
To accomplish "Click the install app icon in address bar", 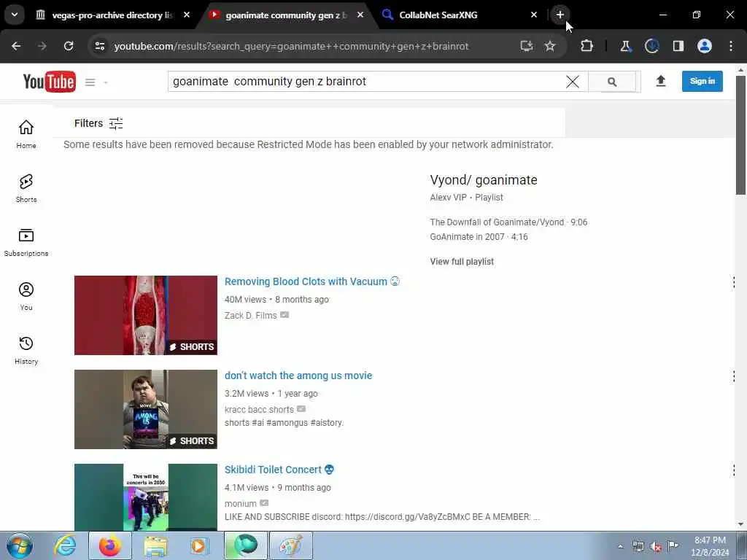I will (526, 46).
